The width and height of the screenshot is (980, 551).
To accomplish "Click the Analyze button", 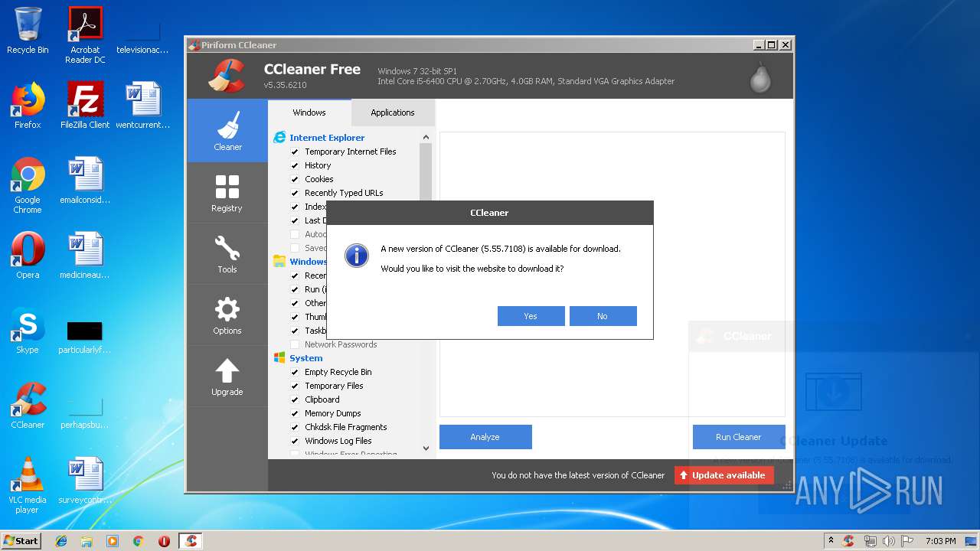I will (485, 437).
